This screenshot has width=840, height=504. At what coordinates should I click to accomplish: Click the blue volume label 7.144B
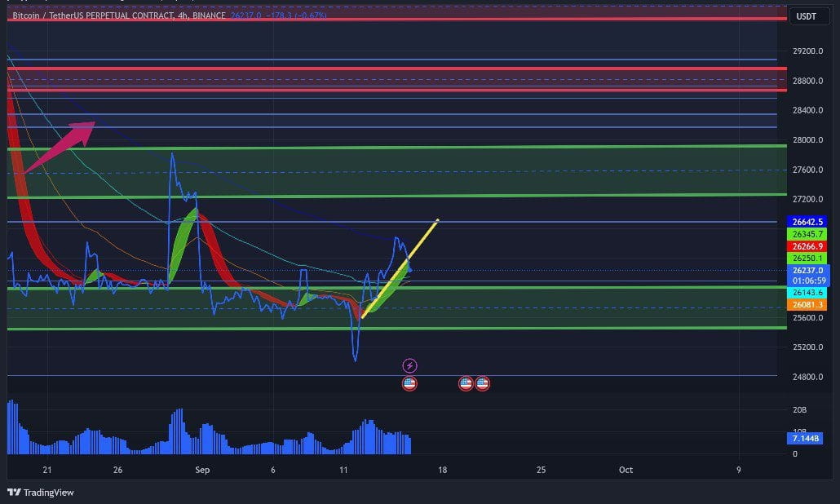(807, 440)
